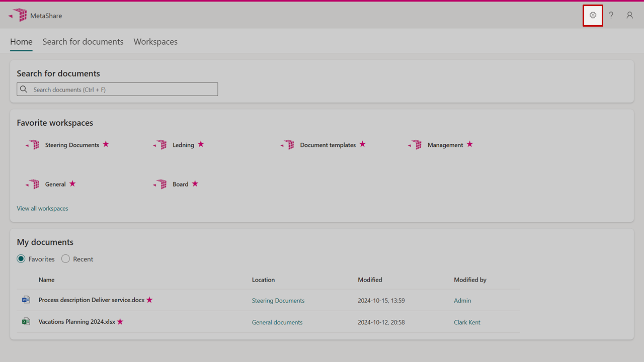Open Clark Kent modified-by link
The image size is (644, 362).
[x=467, y=322]
